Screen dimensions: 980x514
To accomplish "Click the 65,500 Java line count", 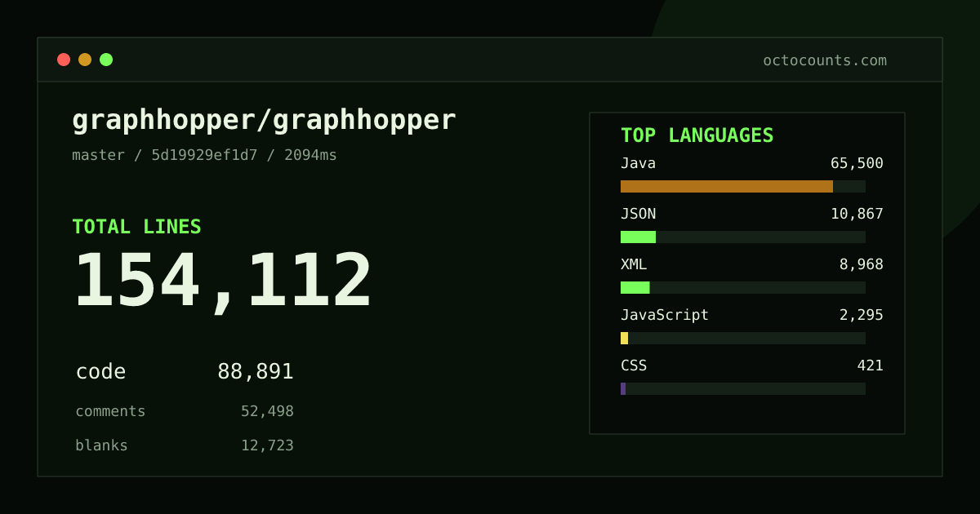I will tap(857, 163).
